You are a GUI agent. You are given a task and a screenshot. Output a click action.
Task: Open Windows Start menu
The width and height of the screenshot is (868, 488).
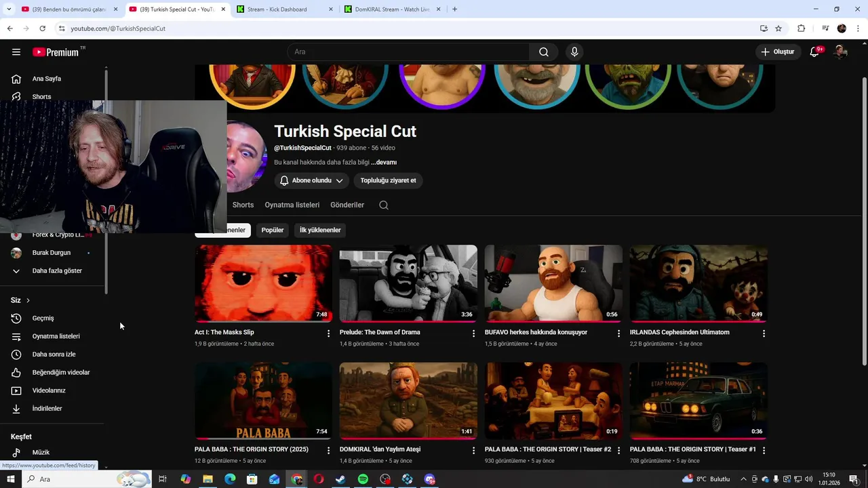(10, 479)
